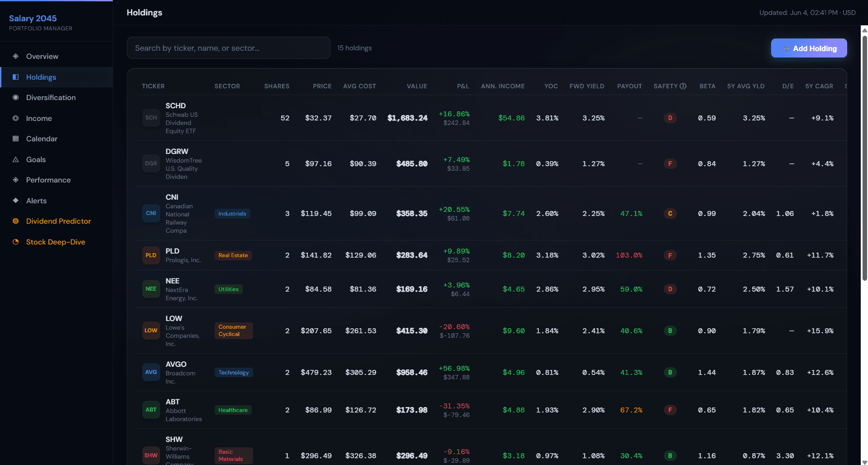This screenshot has width=868, height=465.
Task: Click the SCH ticker badge icon
Action: pyautogui.click(x=151, y=118)
